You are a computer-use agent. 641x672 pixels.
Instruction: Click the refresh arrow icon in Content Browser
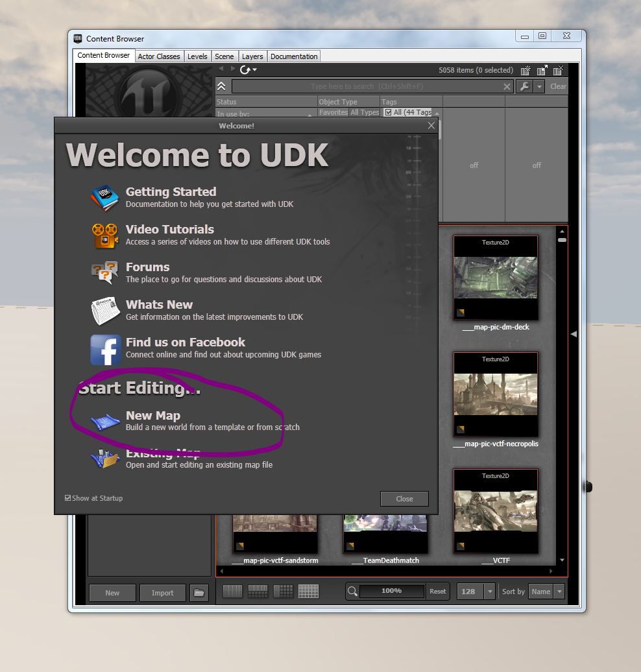click(x=245, y=69)
